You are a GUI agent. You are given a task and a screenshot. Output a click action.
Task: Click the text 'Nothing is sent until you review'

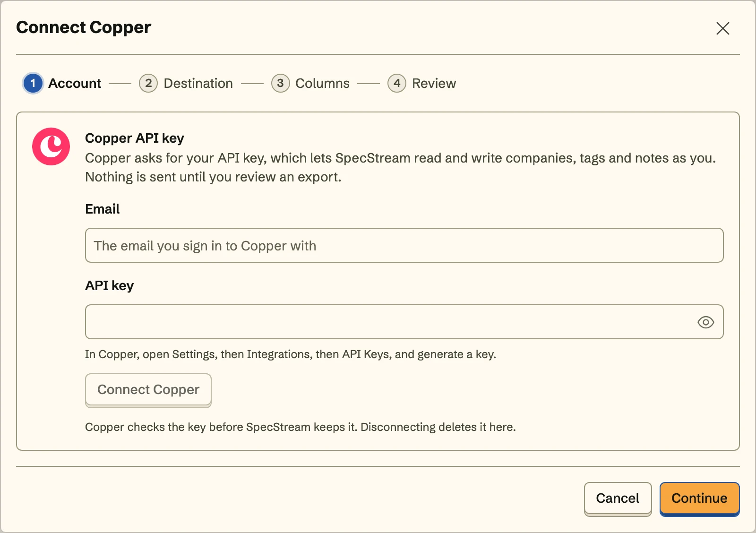coord(213,177)
